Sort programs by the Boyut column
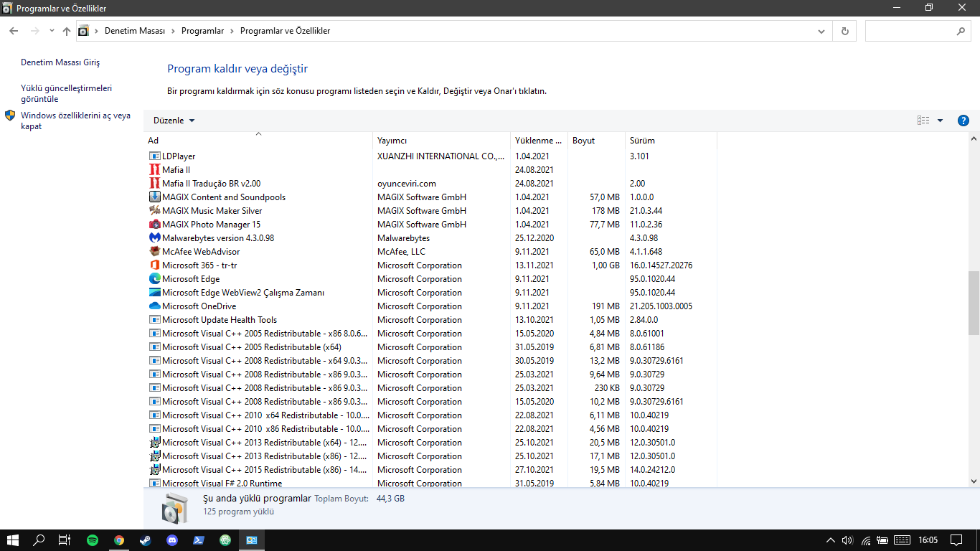The image size is (980, 551). pos(596,141)
